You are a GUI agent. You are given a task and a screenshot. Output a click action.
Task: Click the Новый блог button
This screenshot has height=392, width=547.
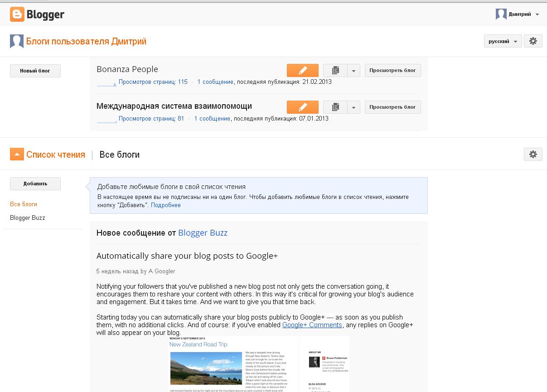click(x=35, y=71)
